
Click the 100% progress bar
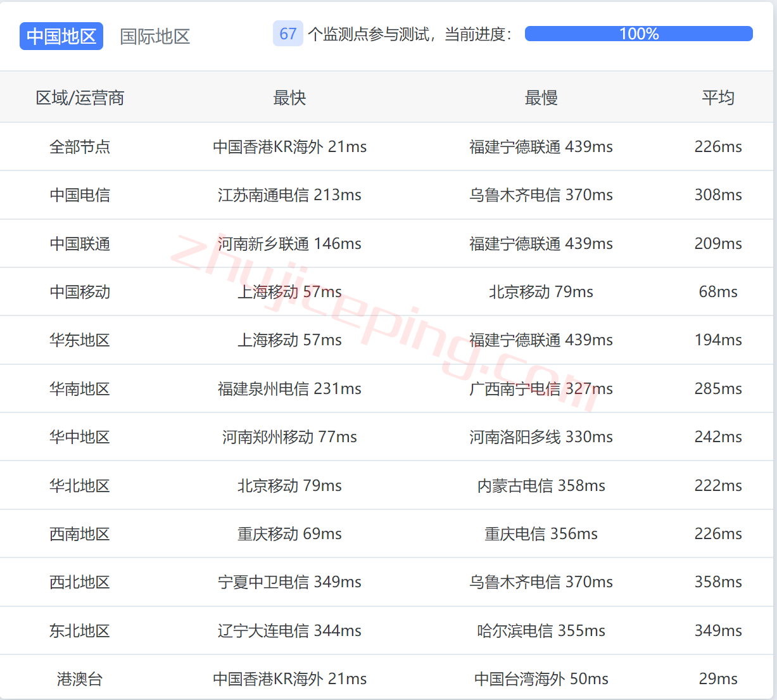(x=638, y=34)
